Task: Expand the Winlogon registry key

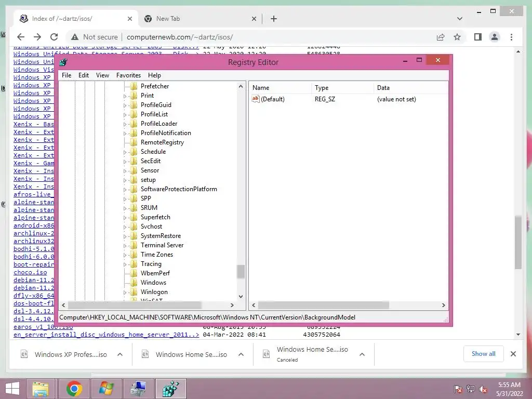Action: pyautogui.click(x=125, y=292)
